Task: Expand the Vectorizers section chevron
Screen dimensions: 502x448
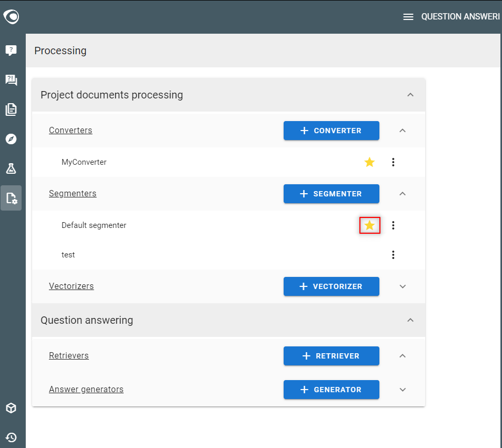Action: [403, 286]
